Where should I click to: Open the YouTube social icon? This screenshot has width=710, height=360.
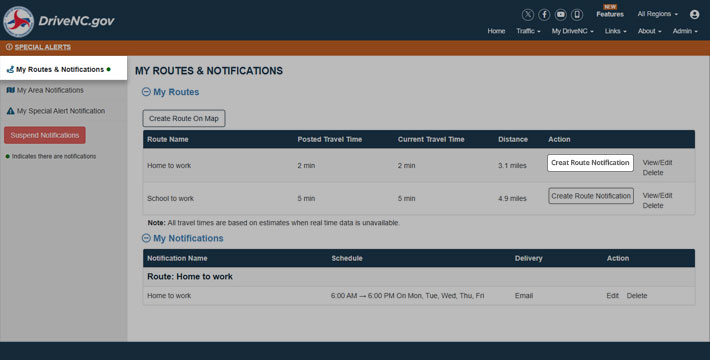click(x=561, y=14)
